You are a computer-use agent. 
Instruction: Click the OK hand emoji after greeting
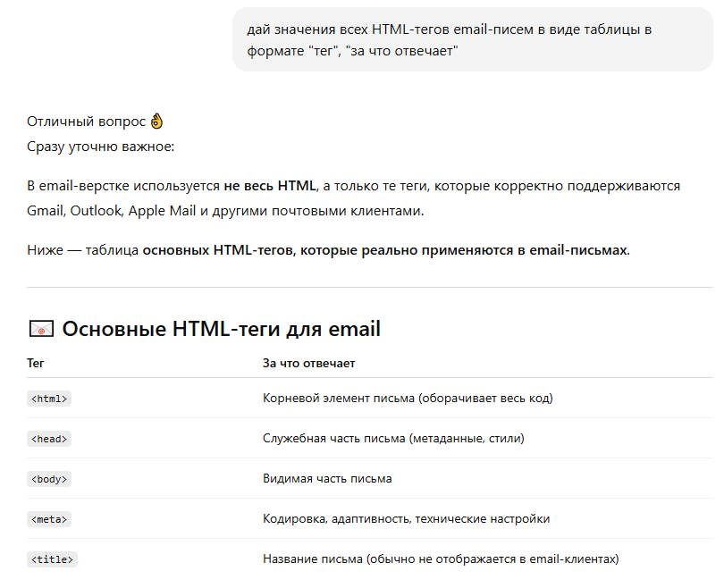click(x=157, y=122)
